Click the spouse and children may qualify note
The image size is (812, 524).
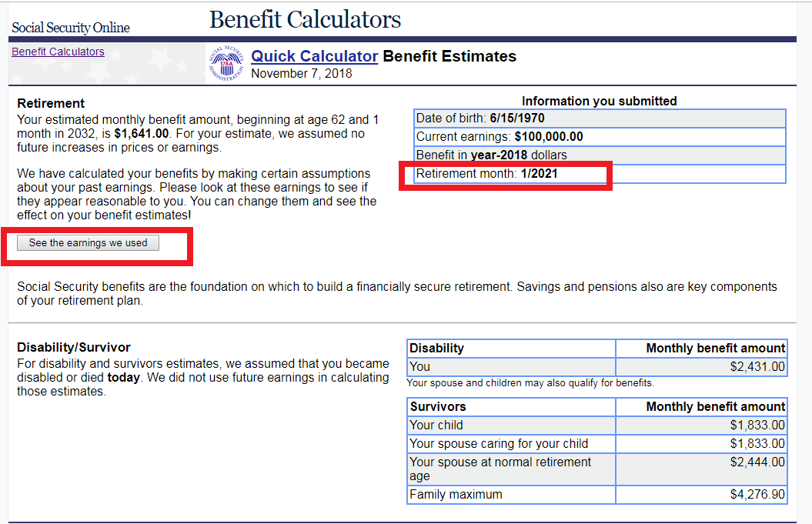tap(530, 383)
